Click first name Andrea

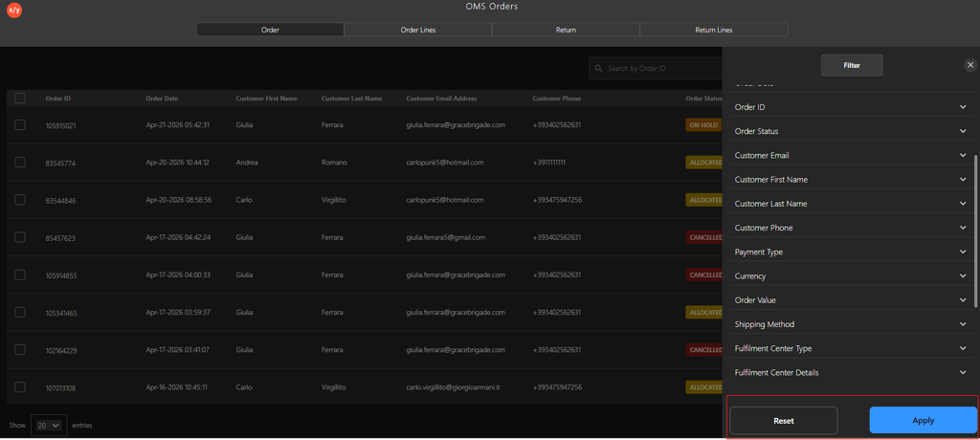point(247,163)
